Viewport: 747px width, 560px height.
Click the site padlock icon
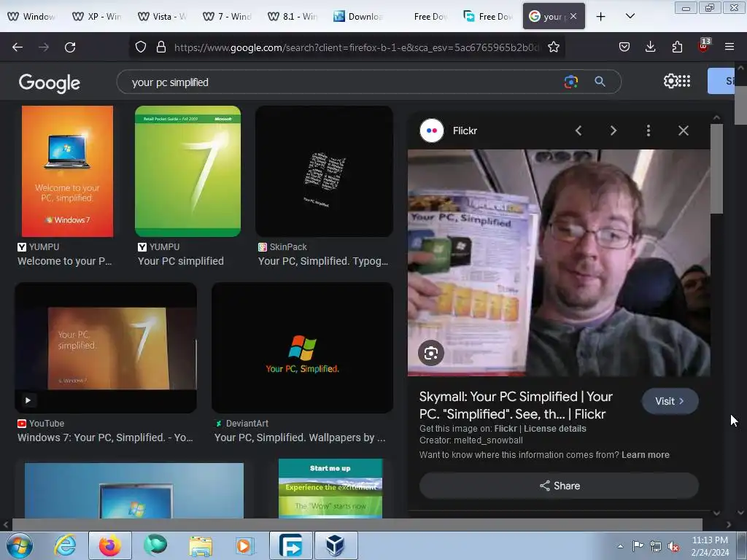[x=161, y=47]
